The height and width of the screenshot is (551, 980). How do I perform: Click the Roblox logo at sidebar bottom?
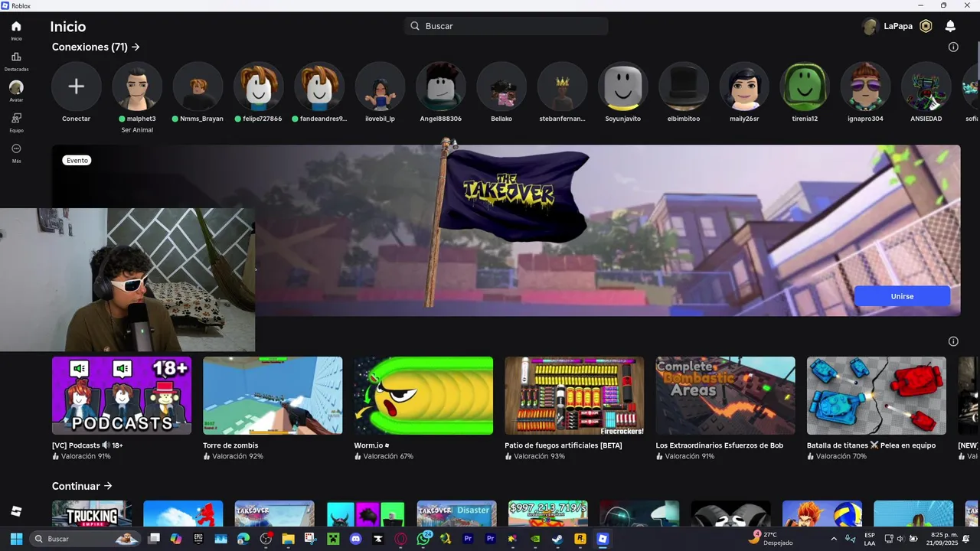(16, 511)
